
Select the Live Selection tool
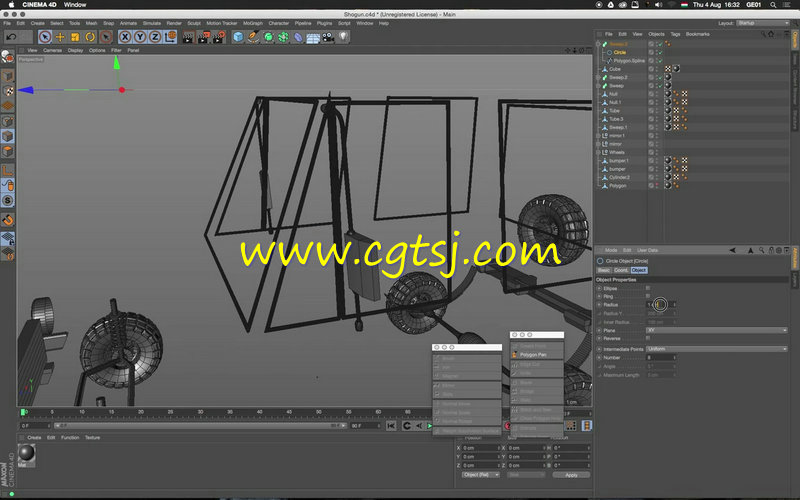pos(45,37)
